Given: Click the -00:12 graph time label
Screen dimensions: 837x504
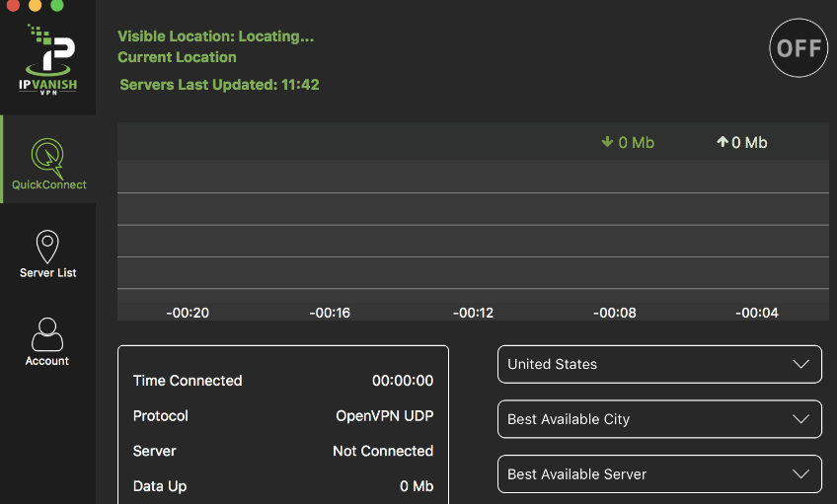Looking at the screenshot, I should point(473,313).
